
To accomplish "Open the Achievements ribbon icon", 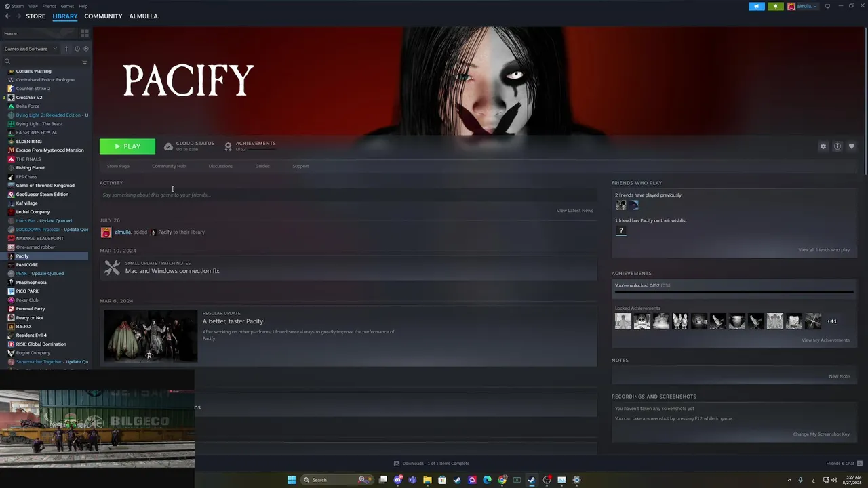I will (x=228, y=146).
